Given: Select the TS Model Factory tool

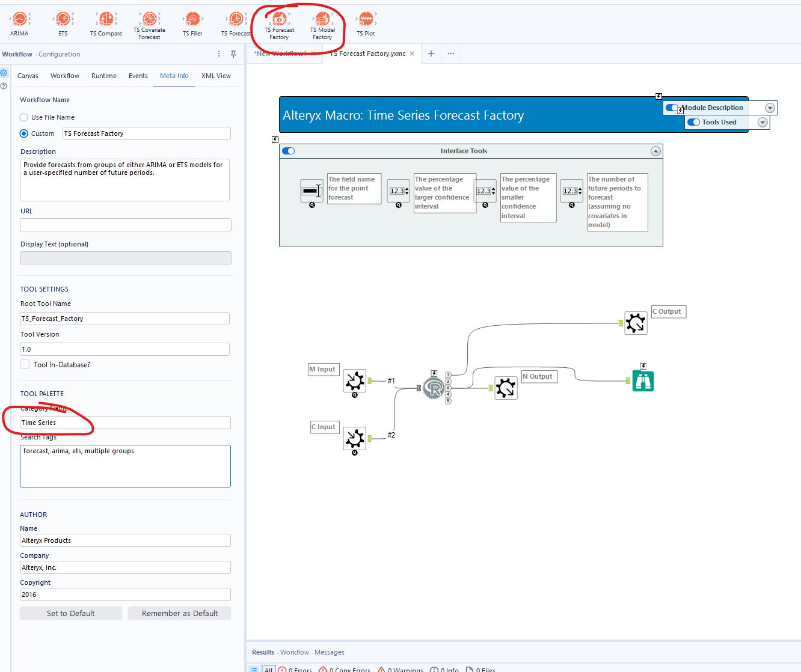Looking at the screenshot, I should pyautogui.click(x=323, y=20).
